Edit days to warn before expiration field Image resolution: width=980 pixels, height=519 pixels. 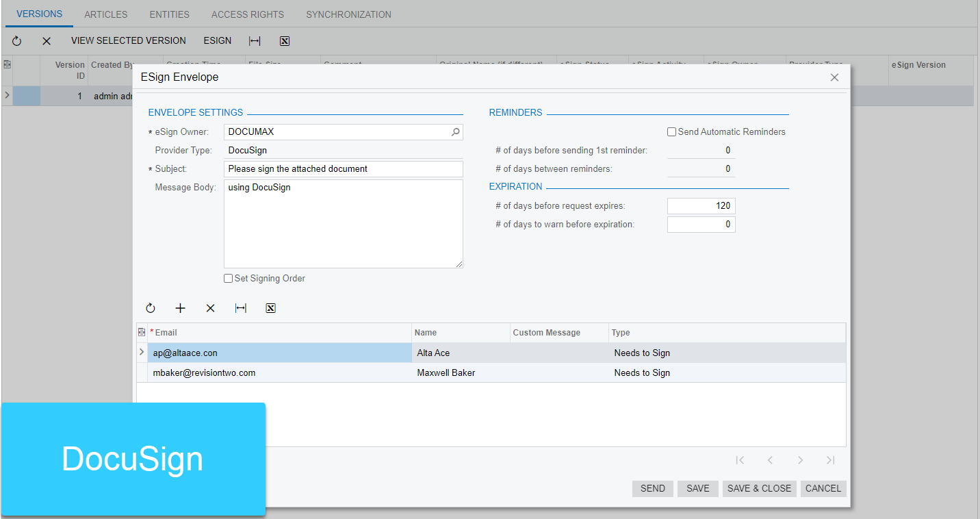tap(701, 225)
